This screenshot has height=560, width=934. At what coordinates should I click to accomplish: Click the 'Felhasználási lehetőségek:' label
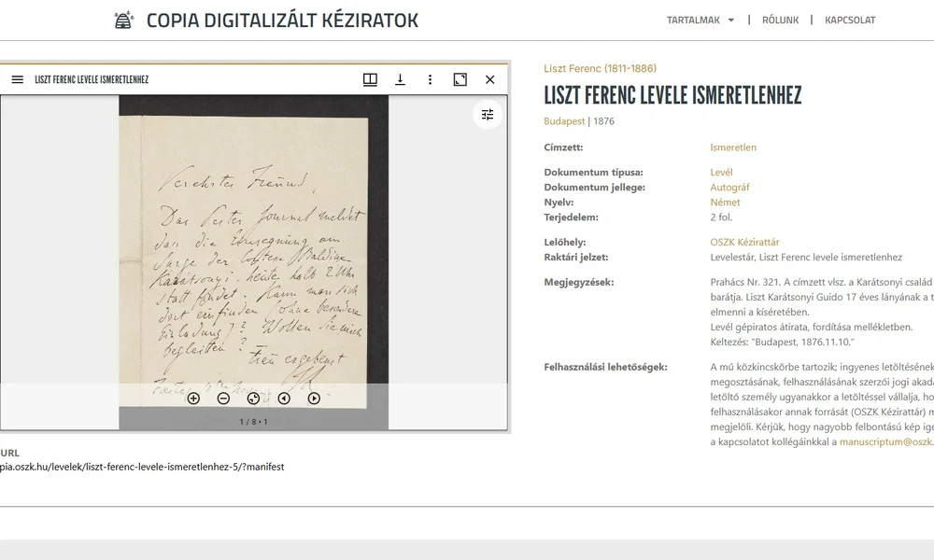605,367
